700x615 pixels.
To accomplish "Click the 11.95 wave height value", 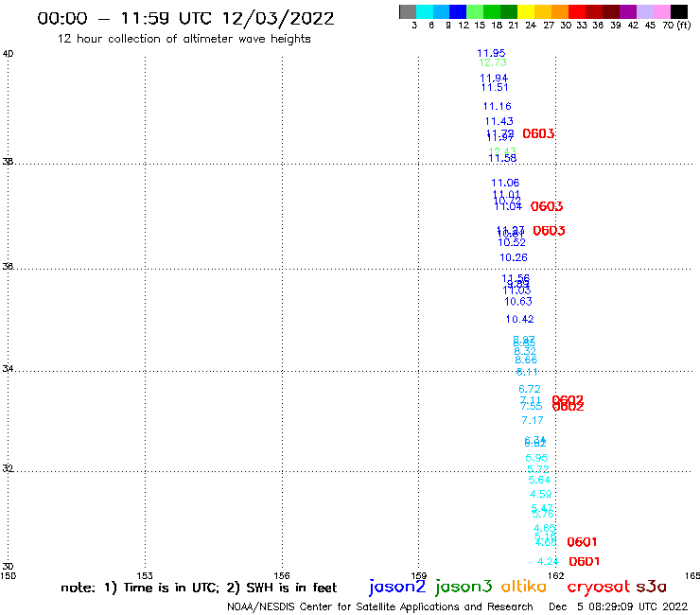I will (x=491, y=53).
